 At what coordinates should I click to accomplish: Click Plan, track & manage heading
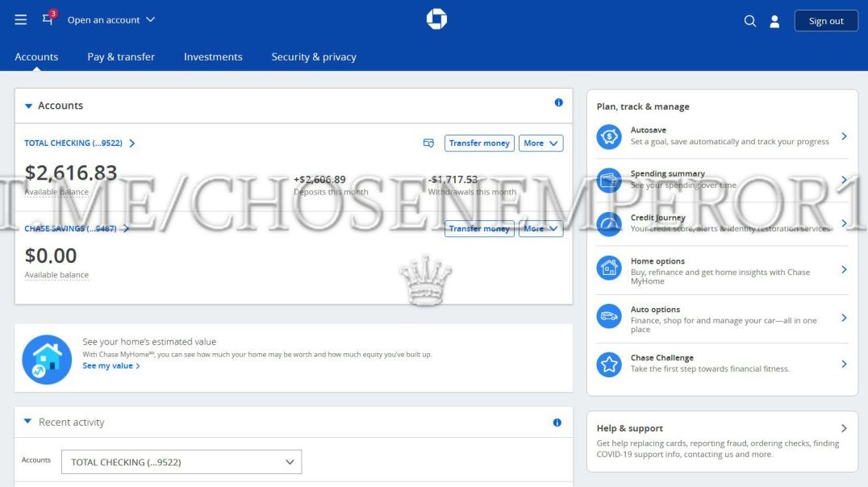tap(643, 106)
